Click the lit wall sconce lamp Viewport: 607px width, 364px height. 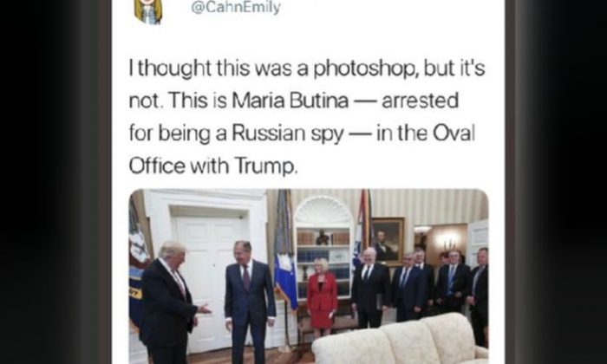(449, 244)
